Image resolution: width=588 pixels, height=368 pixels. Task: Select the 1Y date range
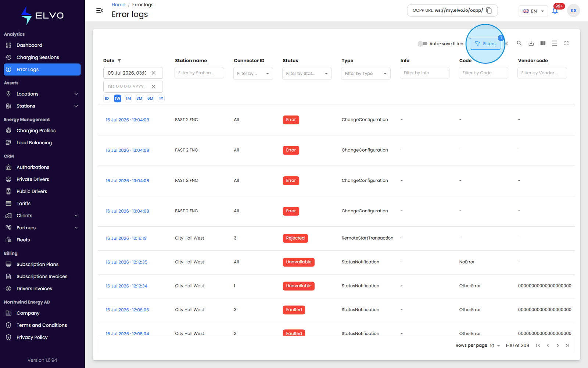click(x=161, y=98)
